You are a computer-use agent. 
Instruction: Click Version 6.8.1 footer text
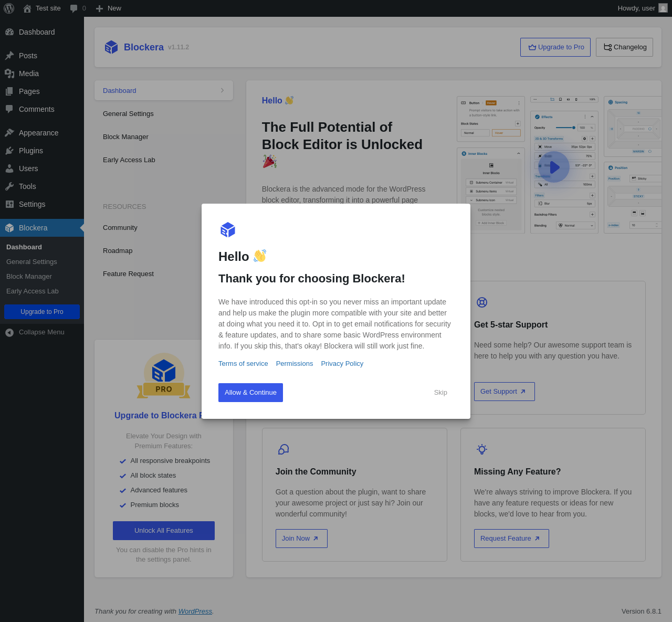coord(642,612)
